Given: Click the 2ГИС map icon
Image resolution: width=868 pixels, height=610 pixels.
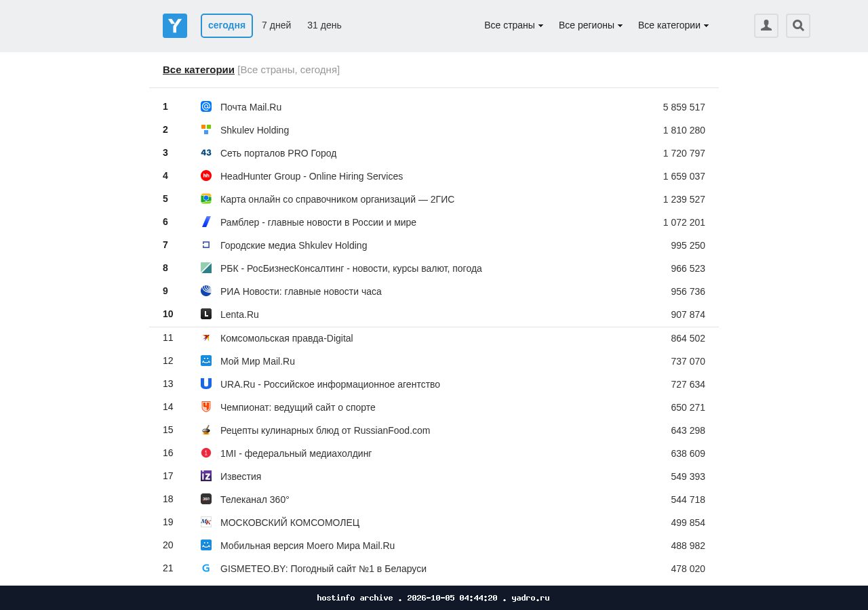Looking at the screenshot, I should coord(206,199).
